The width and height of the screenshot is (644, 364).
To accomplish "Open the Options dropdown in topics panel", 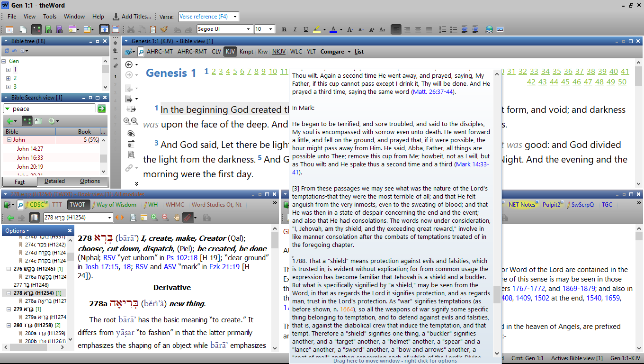I will [x=17, y=231].
